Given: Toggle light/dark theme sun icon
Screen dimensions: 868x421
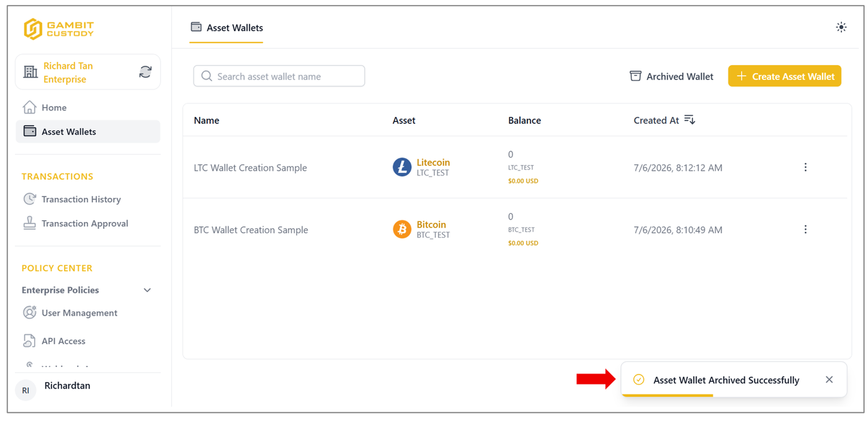Looking at the screenshot, I should (841, 27).
